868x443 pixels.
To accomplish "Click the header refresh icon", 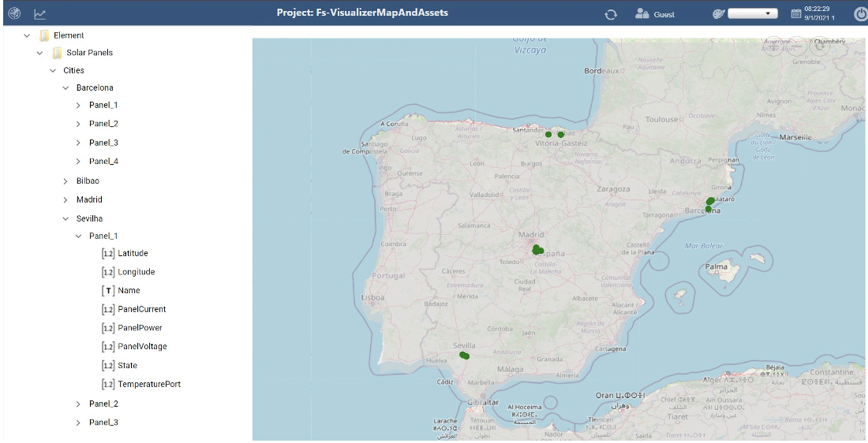I will (x=611, y=14).
